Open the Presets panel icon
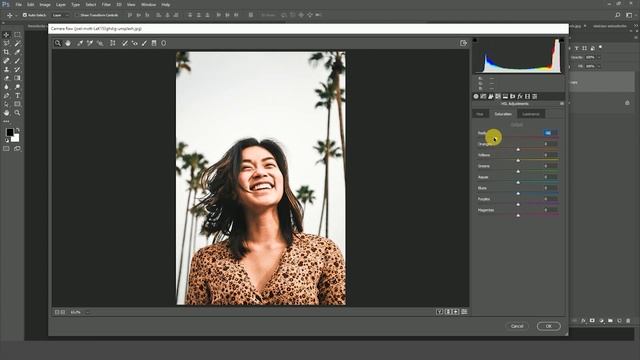 535,96
